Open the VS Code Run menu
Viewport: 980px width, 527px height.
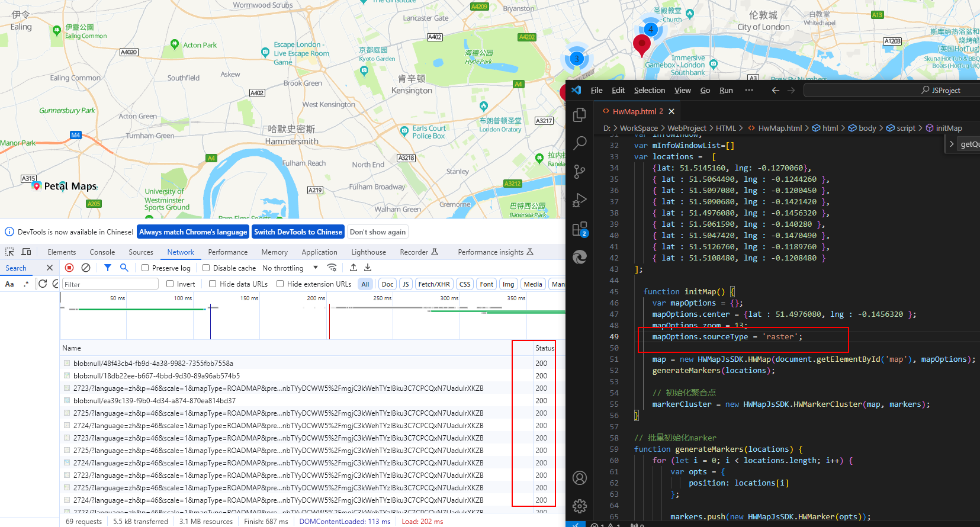(x=726, y=90)
